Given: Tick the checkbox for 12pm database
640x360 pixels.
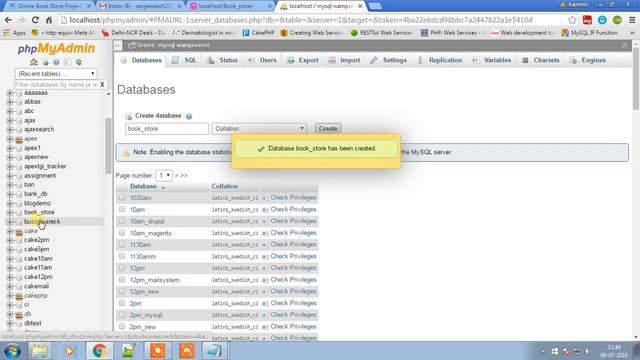Looking at the screenshot, I should [122, 268].
